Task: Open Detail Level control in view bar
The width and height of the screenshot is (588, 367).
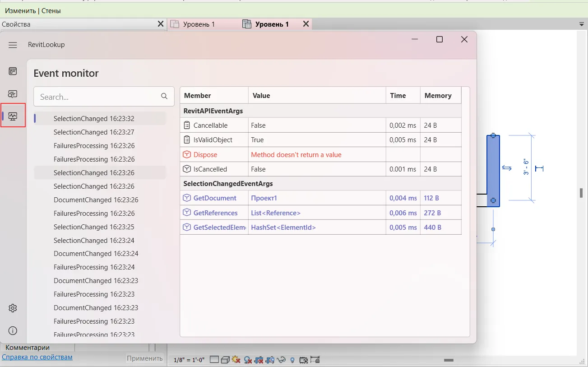Action: point(214,360)
